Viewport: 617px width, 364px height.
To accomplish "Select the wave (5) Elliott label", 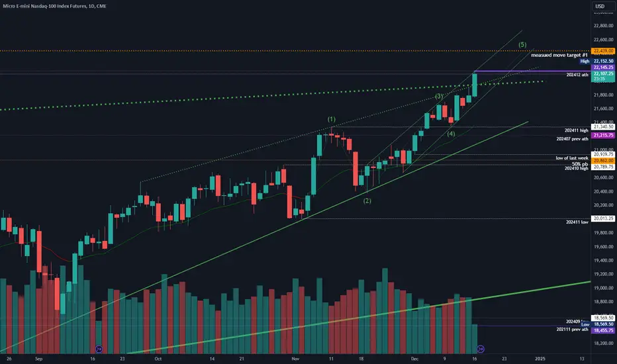I will coord(522,44).
